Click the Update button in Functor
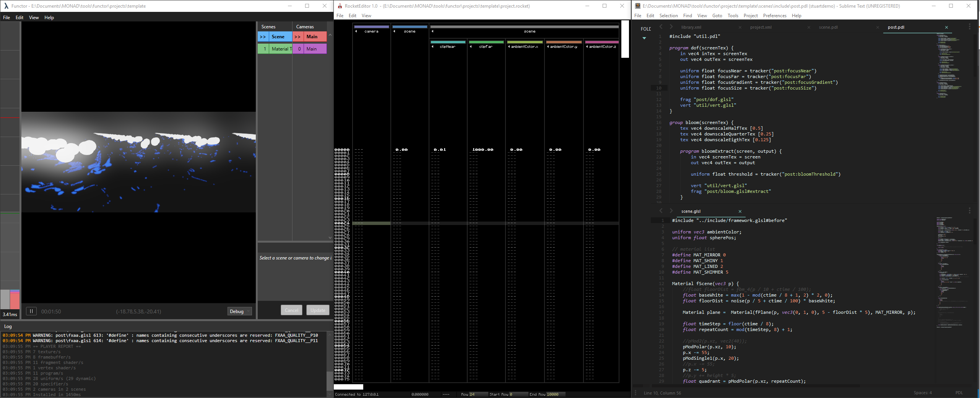This screenshot has width=980, height=398. 317,310
